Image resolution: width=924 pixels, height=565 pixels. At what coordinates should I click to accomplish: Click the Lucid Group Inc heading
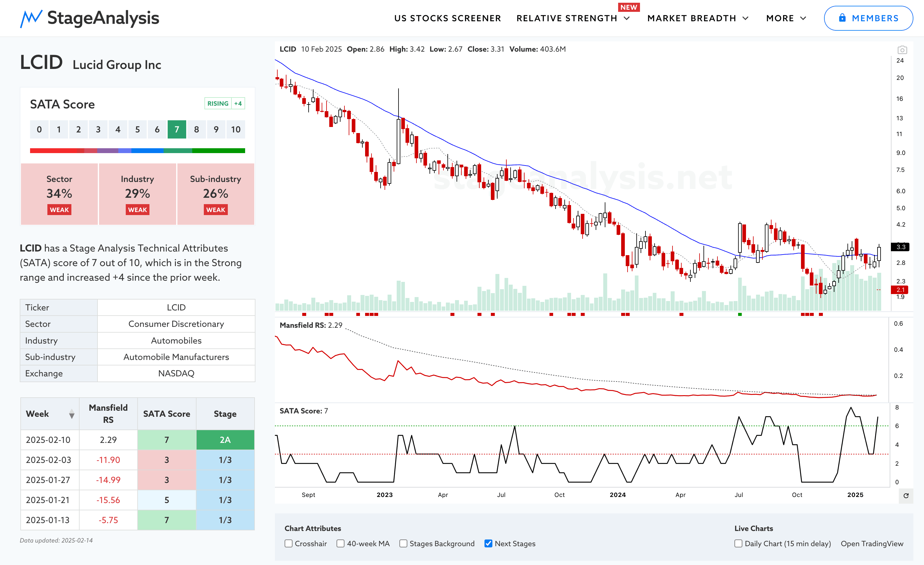point(117,65)
